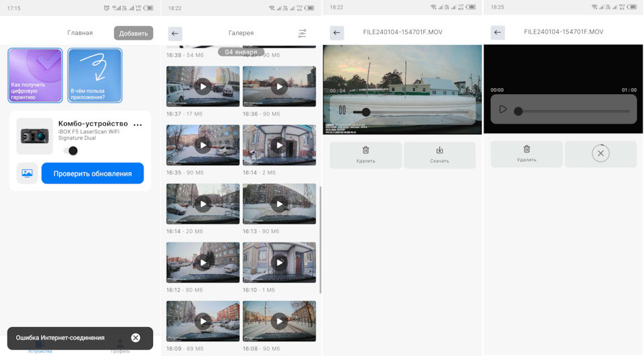The width and height of the screenshot is (644, 356).
Task: Play the 16:37 17 Мб video thumbnail
Action: [x=203, y=86]
